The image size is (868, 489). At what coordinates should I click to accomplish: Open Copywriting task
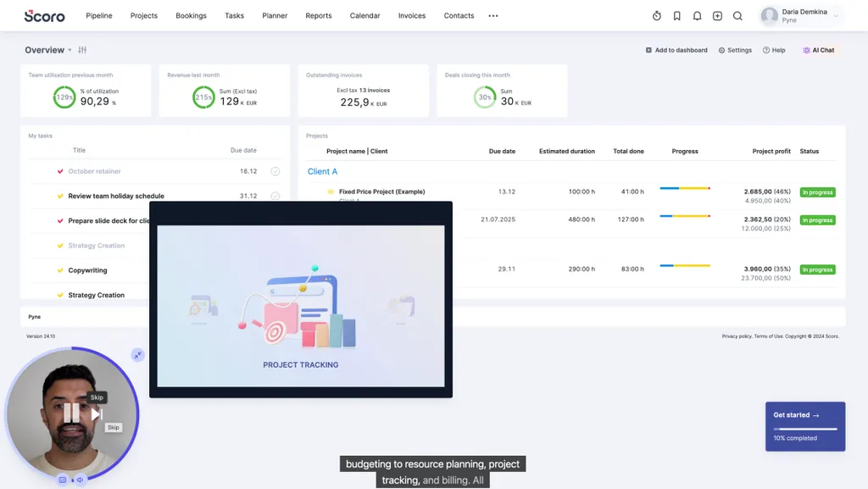click(87, 270)
